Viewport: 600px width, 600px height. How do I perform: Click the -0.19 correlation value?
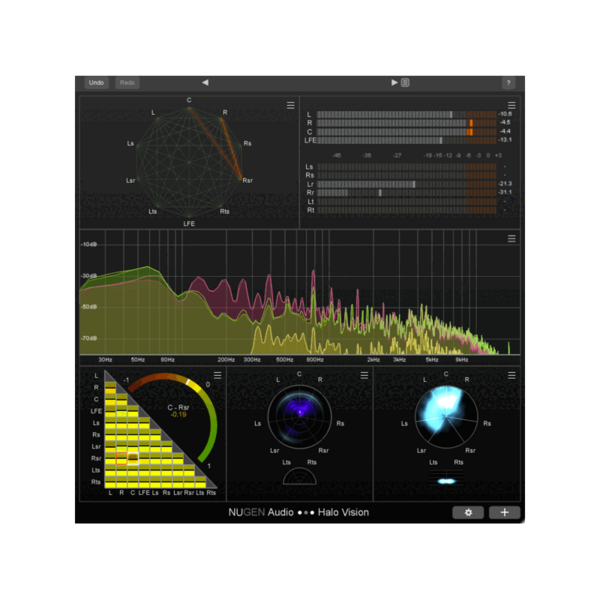178,415
